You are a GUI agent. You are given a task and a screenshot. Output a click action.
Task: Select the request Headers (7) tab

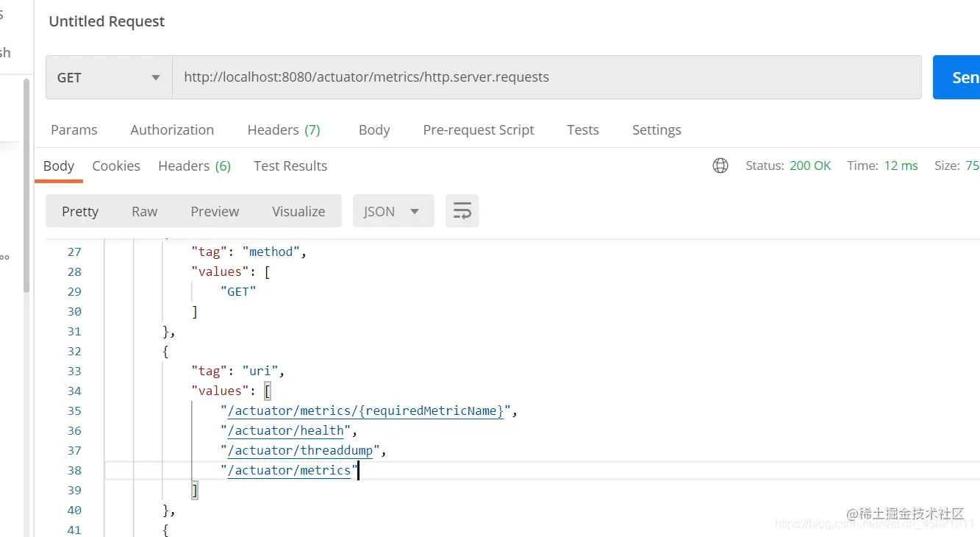[x=284, y=129]
